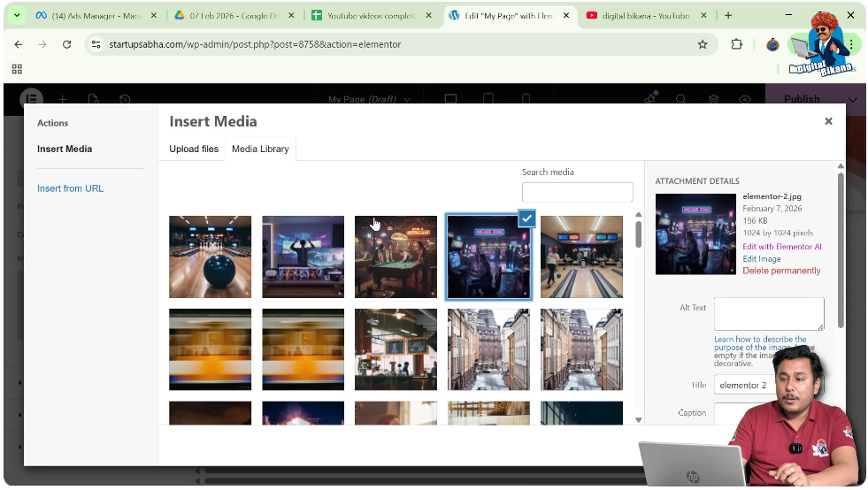Click Edit with Elementor AI link

781,247
